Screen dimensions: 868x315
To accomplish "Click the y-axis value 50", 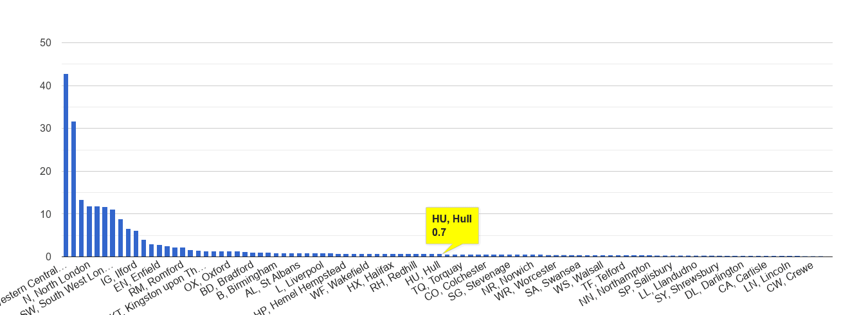I will tap(46, 43).
